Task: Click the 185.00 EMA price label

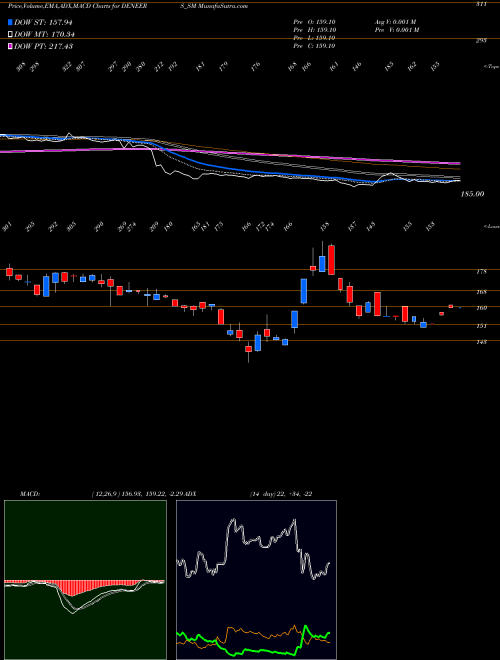Action: pyautogui.click(x=473, y=194)
